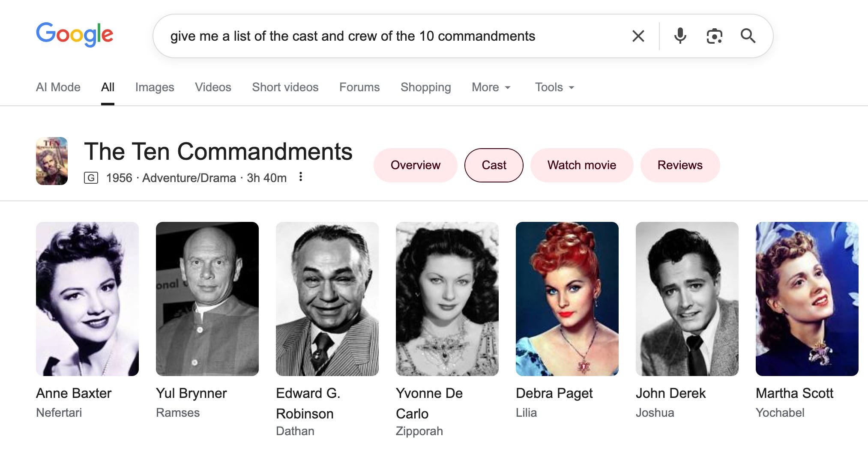Expand the More dropdown
Image resolution: width=868 pixels, height=454 pixels.
(x=491, y=87)
